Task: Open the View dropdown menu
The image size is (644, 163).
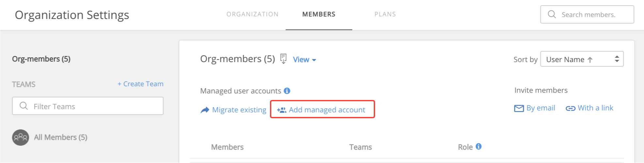Action: click(x=304, y=59)
